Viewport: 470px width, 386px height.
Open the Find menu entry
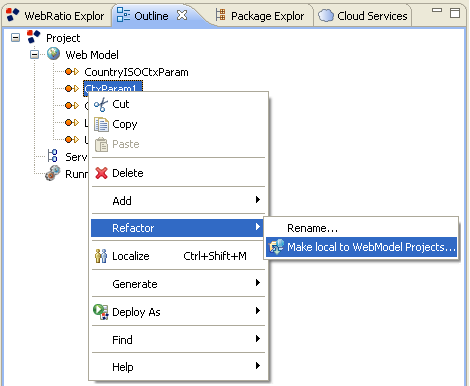(178, 340)
